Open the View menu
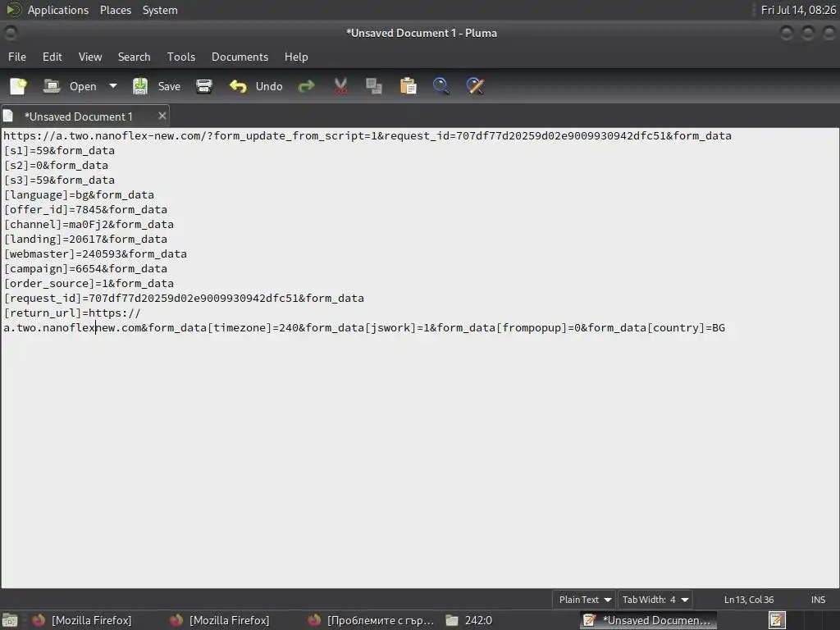Image resolution: width=840 pixels, height=630 pixels. coord(90,57)
